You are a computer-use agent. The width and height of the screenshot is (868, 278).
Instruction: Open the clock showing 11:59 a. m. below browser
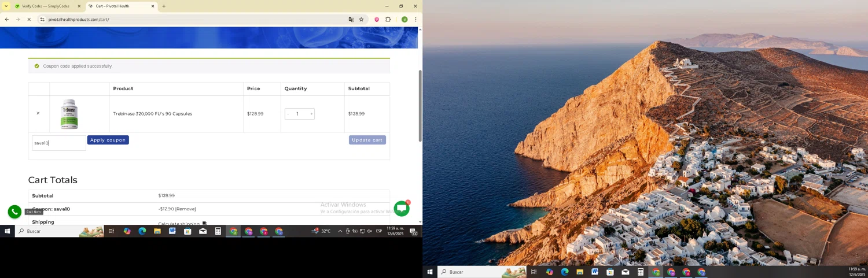click(x=396, y=231)
